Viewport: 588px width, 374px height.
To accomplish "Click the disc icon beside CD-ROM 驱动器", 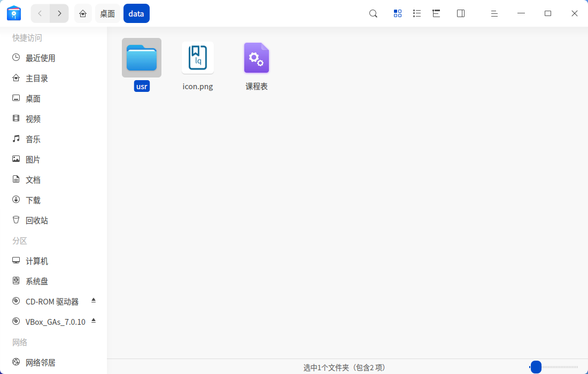I will [x=16, y=301].
